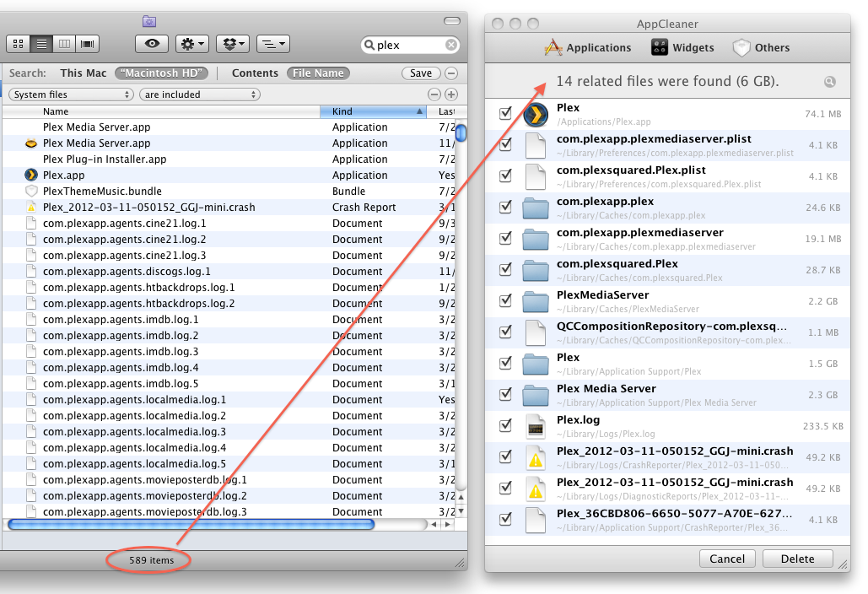
Task: Uncheck the Plex.log checkbox
Action: pyautogui.click(x=505, y=425)
